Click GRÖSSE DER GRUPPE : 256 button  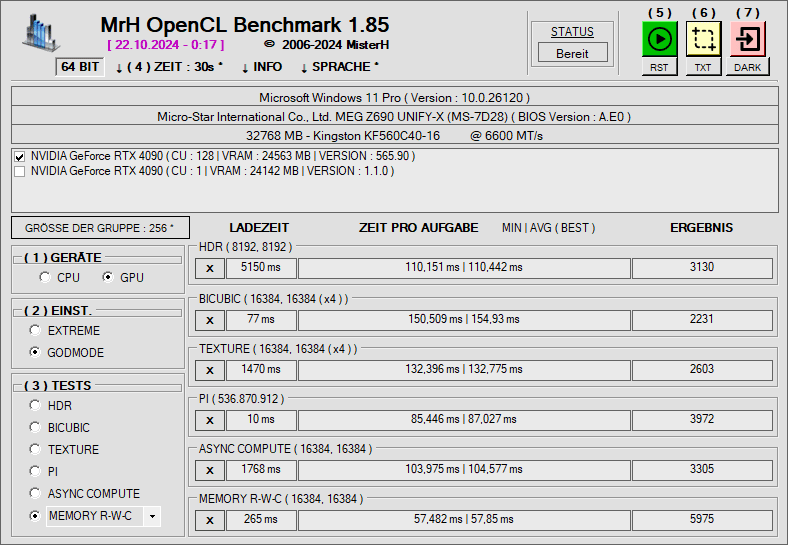pos(101,228)
